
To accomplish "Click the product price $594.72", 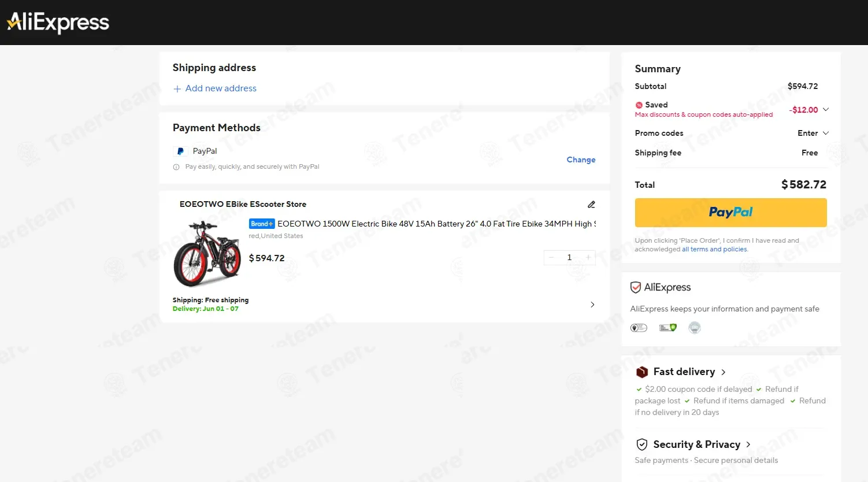I will point(266,258).
